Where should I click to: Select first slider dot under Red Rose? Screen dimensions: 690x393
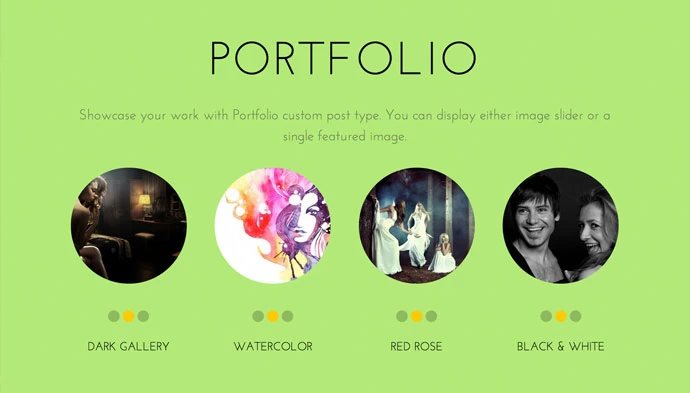402,316
